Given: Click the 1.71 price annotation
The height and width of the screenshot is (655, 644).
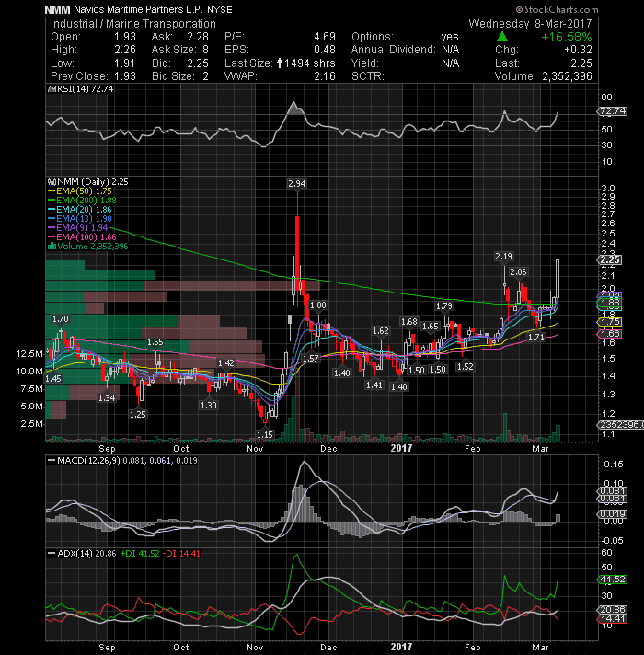Looking at the screenshot, I should click(x=536, y=337).
